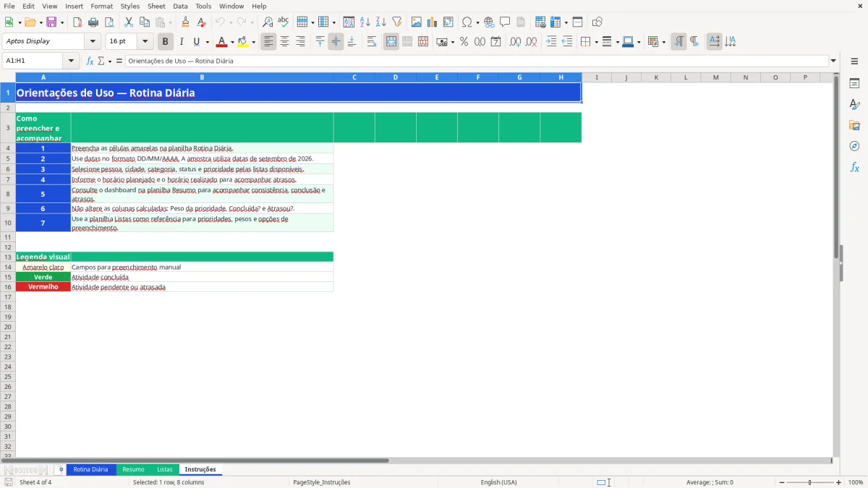Add a decimal place
The height and width of the screenshot is (488, 868).
click(515, 42)
